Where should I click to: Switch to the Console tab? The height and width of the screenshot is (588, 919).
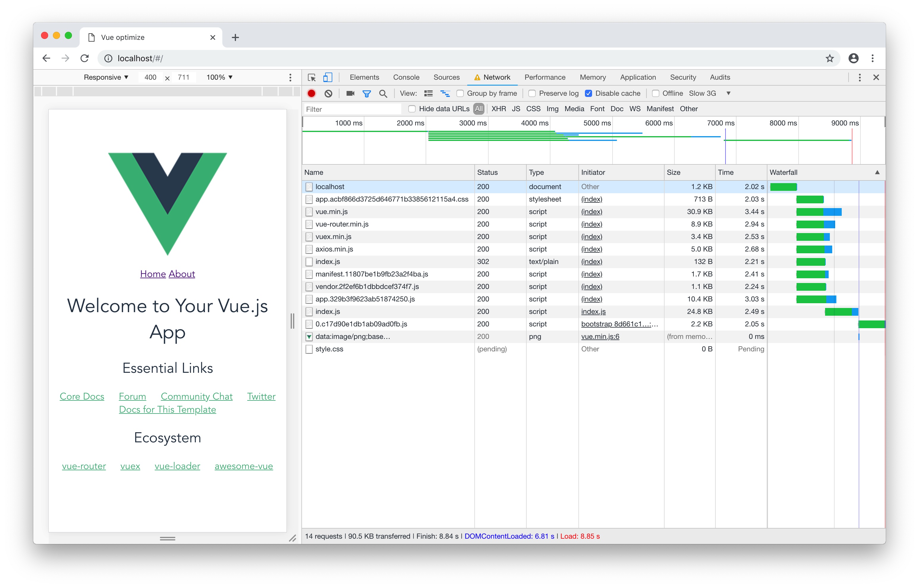point(406,78)
